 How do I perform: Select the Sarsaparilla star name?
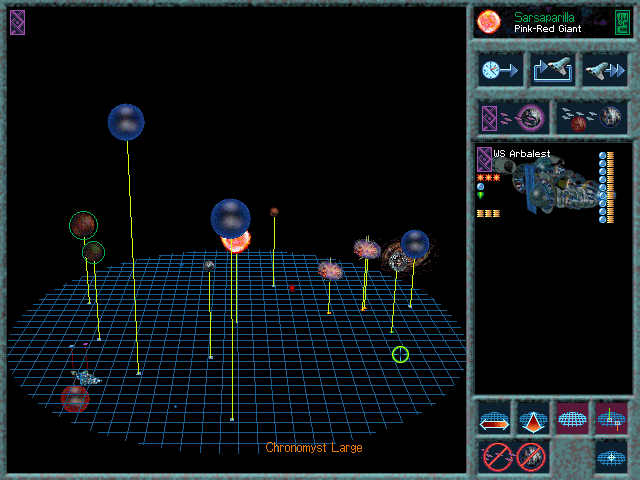pyautogui.click(x=544, y=17)
